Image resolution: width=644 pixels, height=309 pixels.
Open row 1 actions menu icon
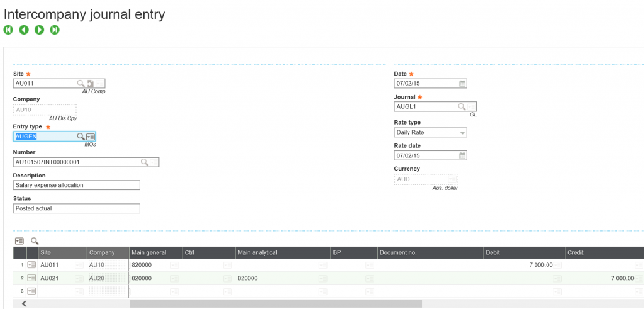31,266
